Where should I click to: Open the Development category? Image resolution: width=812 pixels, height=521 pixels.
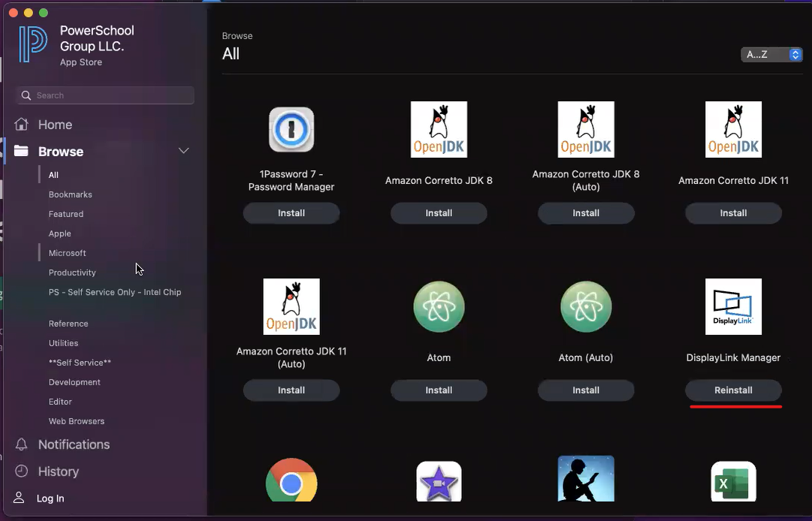tap(74, 382)
